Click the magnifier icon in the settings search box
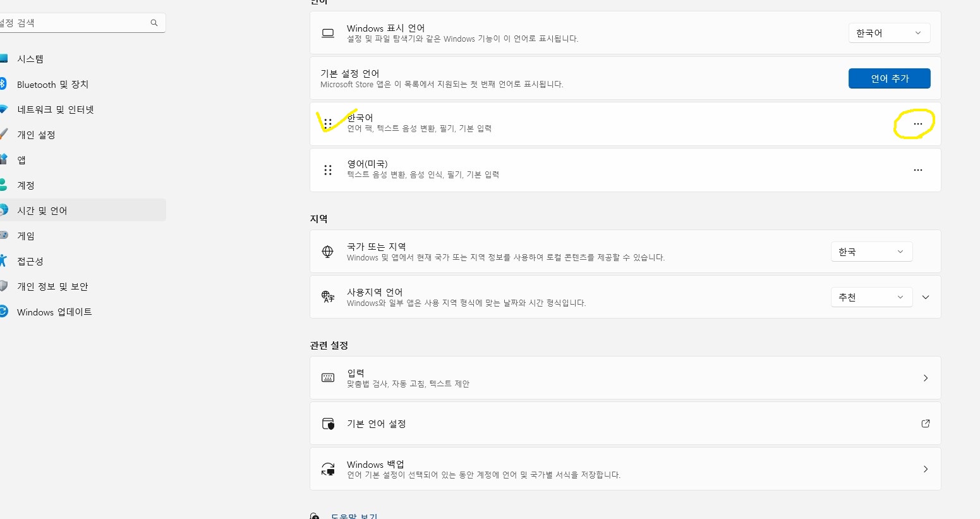Viewport: 980px width, 519px height. (154, 23)
